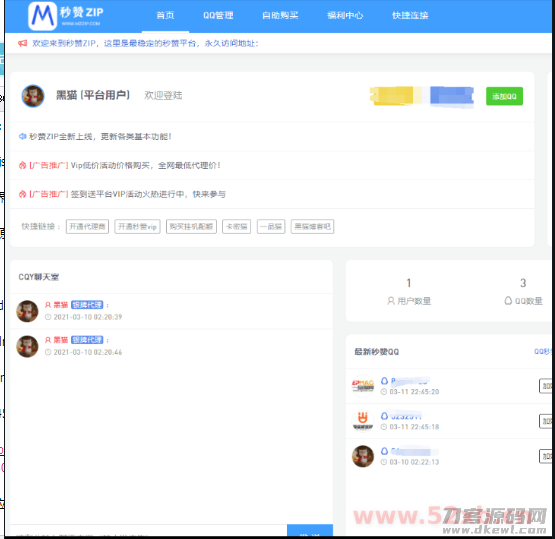Click the 银牌代理 badge on the 02:20:46 message

[x=87, y=340]
